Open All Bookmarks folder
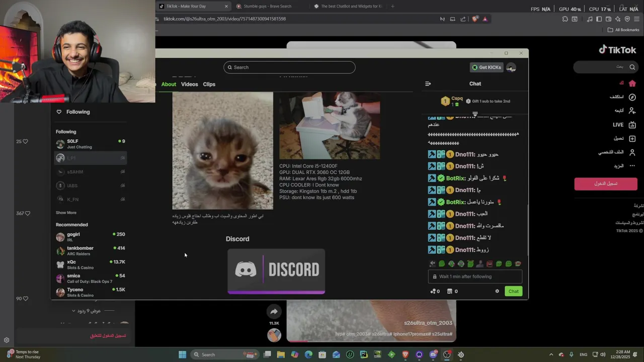This screenshot has height=362, width=644. [x=623, y=30]
